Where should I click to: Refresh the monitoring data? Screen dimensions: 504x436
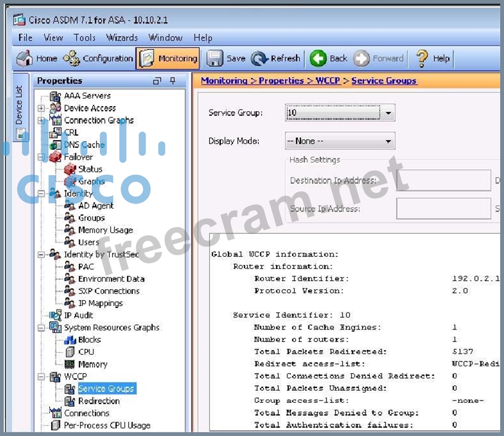(260, 59)
